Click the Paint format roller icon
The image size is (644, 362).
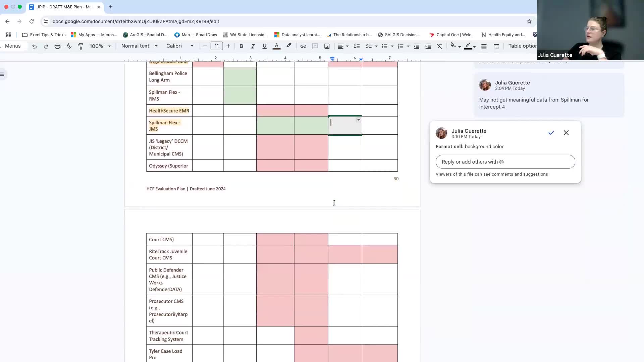point(80,46)
